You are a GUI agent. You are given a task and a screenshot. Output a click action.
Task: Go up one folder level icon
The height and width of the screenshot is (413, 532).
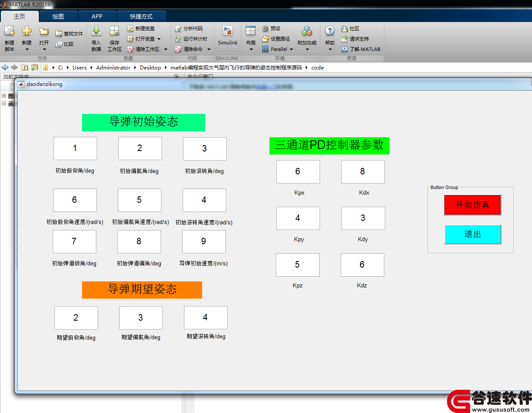coord(25,67)
